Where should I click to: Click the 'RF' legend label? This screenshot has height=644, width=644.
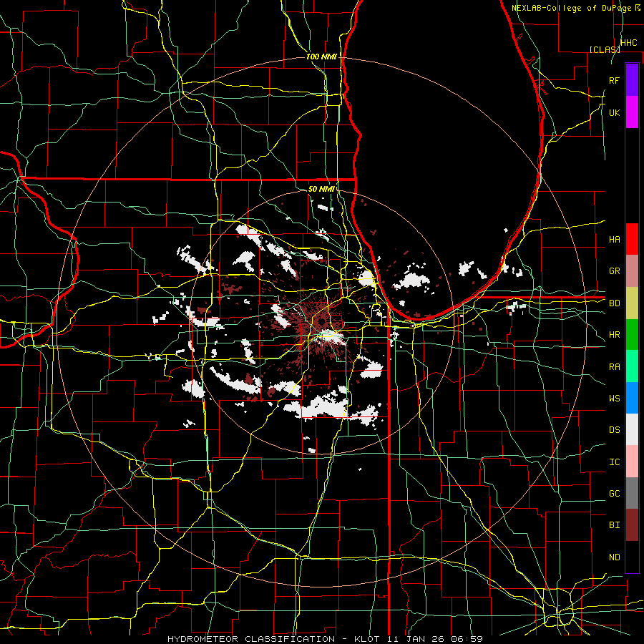click(x=614, y=80)
